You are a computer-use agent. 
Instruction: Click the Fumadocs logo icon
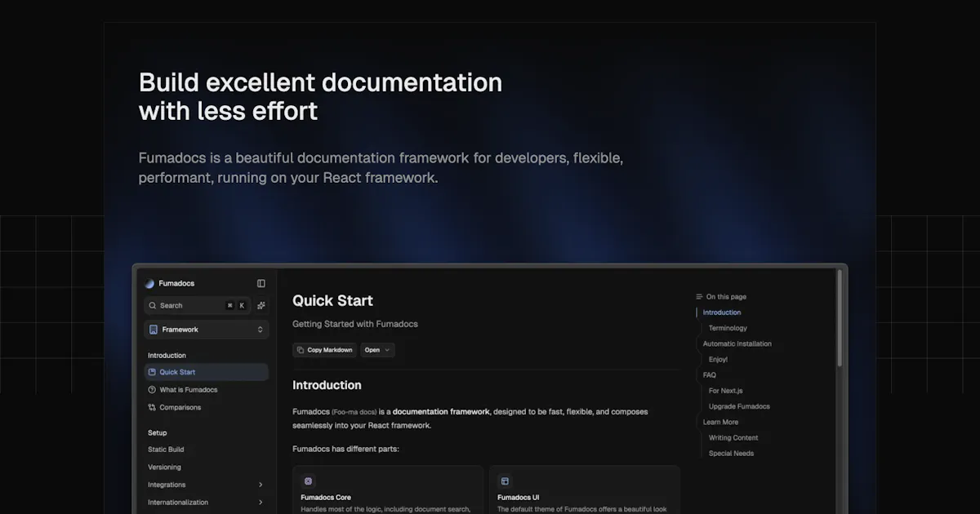(x=149, y=284)
